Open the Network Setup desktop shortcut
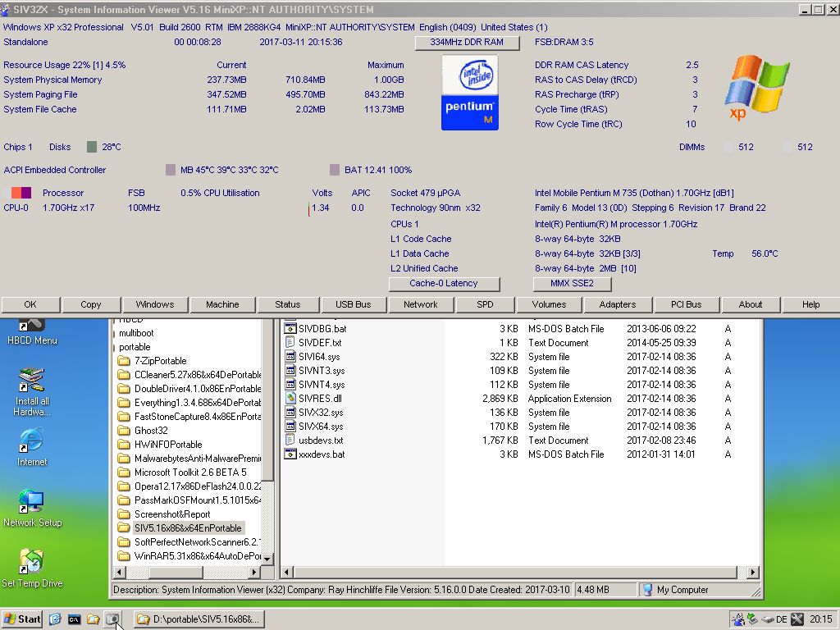 coord(32,508)
